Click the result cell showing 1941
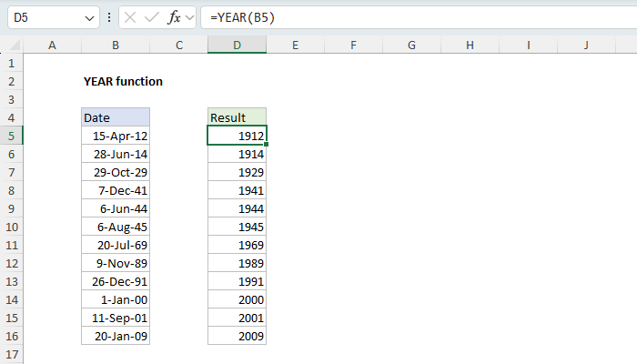 (x=237, y=190)
